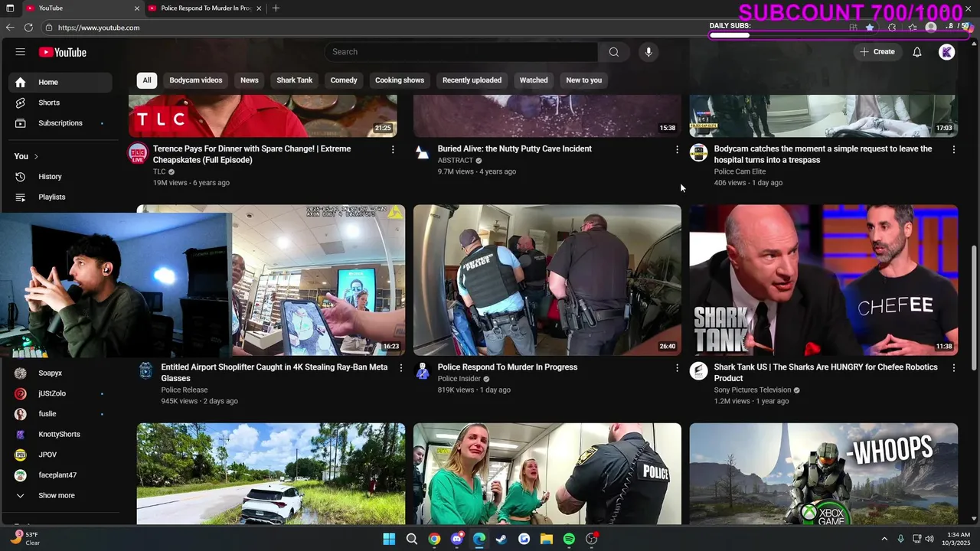Go to the Police Cam Elite channel

(x=740, y=172)
